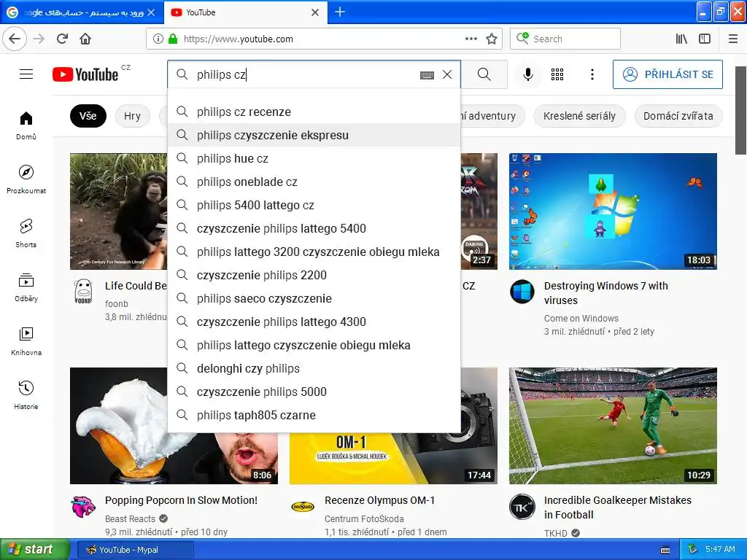This screenshot has width=747, height=560.
Task: Open 'Incredible Goalkeeper Mistakes in Football' title
Action: pos(617,507)
